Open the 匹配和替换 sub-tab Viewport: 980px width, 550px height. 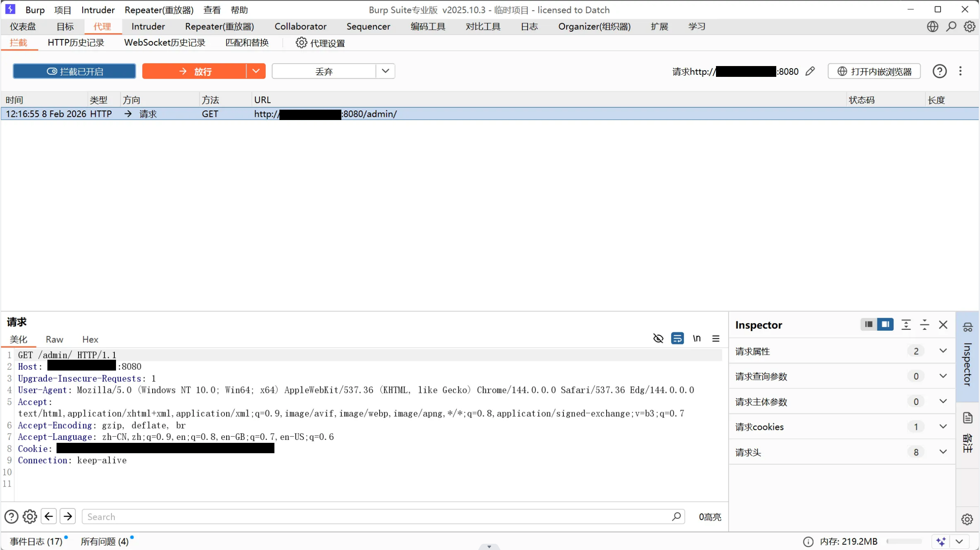[x=247, y=43]
